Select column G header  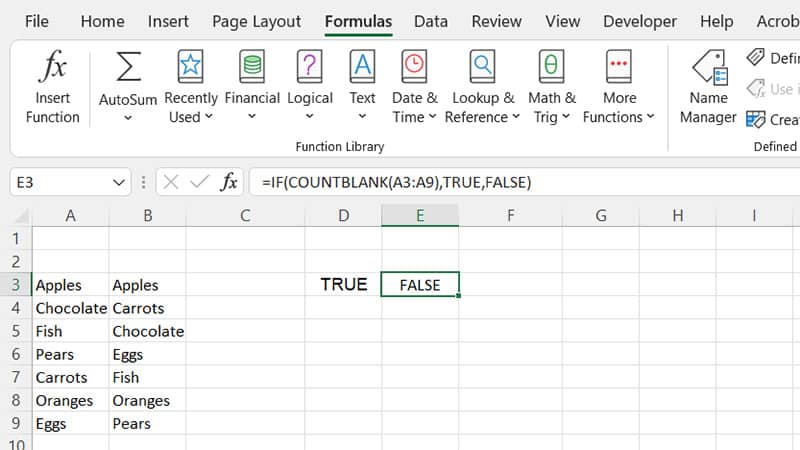tap(601, 216)
